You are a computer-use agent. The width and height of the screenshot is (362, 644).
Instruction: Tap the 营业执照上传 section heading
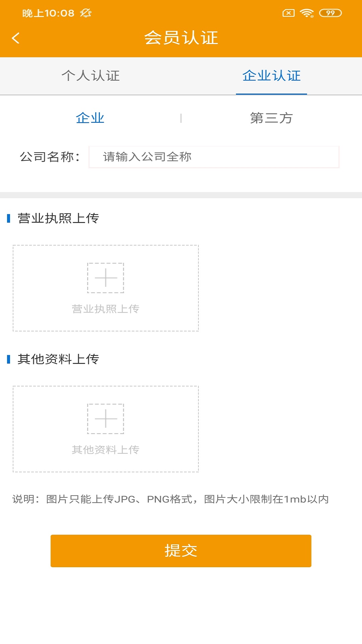(x=58, y=218)
